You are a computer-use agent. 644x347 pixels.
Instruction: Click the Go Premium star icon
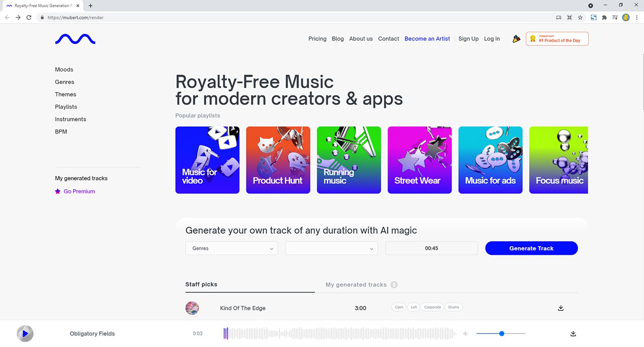pos(58,191)
